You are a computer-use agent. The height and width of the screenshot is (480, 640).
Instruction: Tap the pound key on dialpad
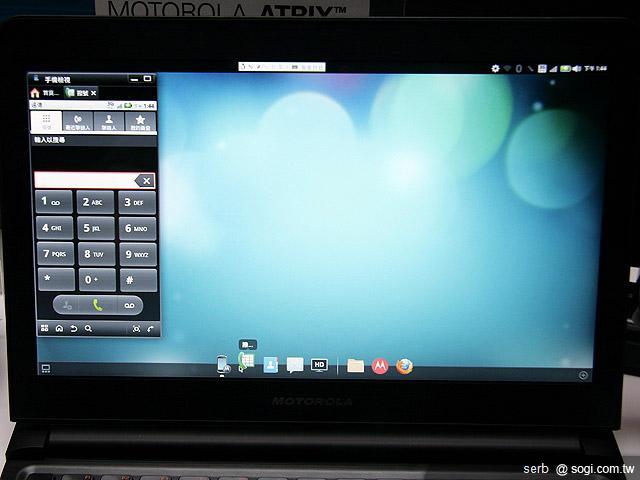coord(138,280)
